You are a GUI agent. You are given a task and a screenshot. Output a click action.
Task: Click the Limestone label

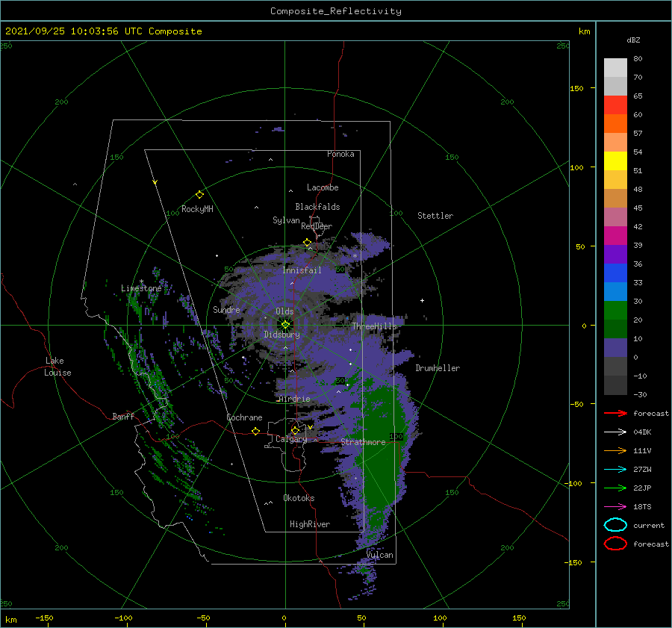141,288
